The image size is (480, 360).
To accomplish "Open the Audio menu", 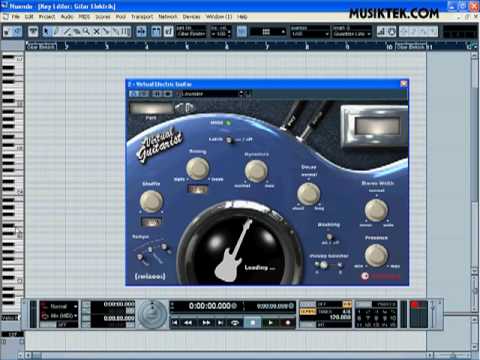I will (x=67, y=17).
